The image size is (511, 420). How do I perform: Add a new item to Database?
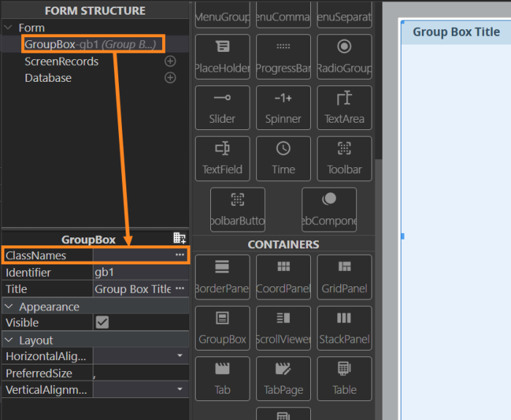point(170,77)
